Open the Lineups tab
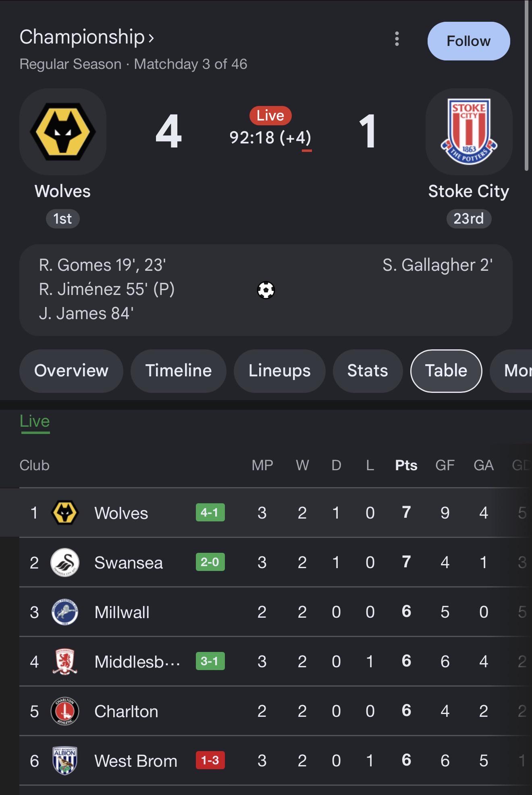532x795 pixels. coord(280,371)
